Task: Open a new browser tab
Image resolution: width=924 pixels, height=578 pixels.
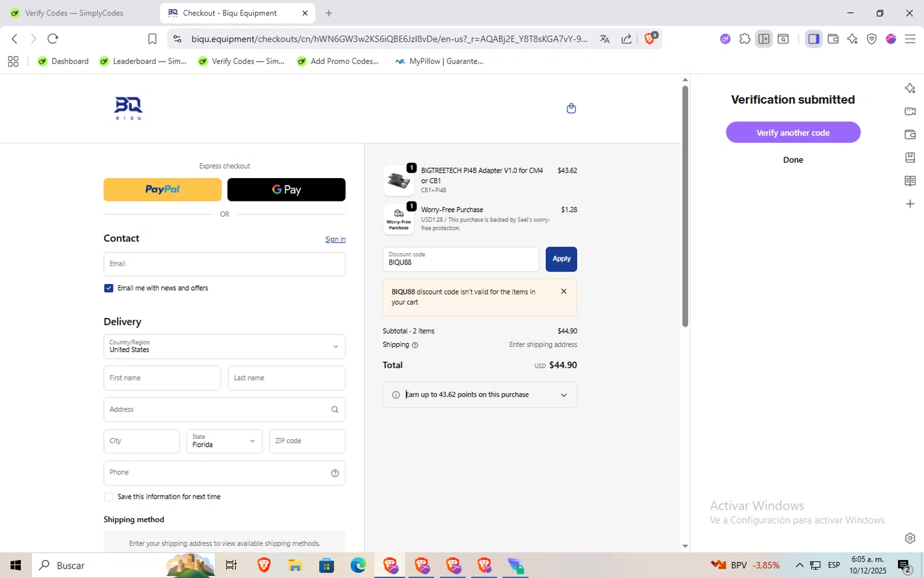Action: [329, 13]
